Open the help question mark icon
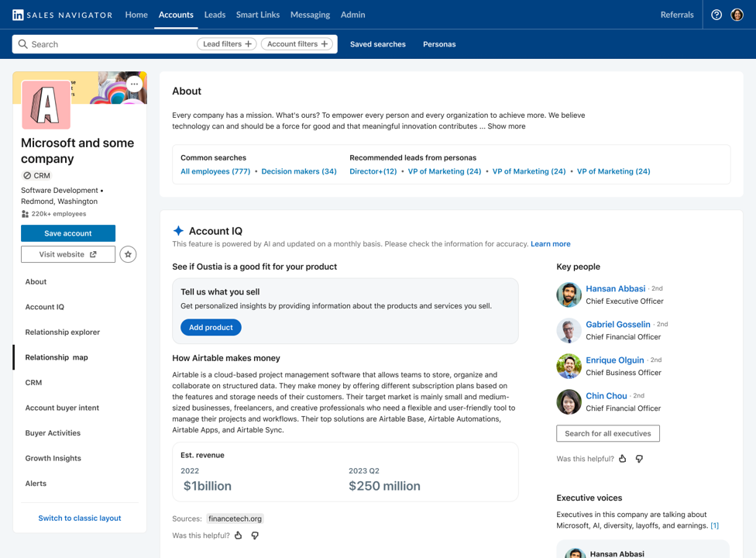Screen dimensions: 756x558 pos(716,15)
